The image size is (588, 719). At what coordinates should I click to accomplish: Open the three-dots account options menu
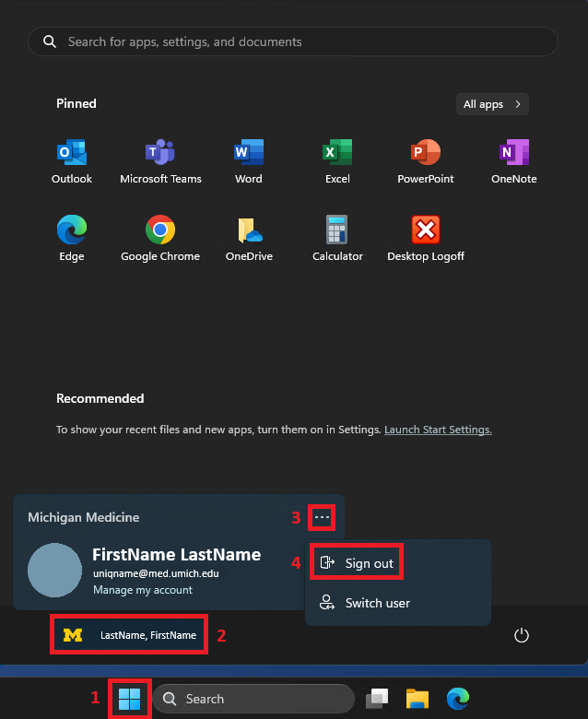[322, 518]
